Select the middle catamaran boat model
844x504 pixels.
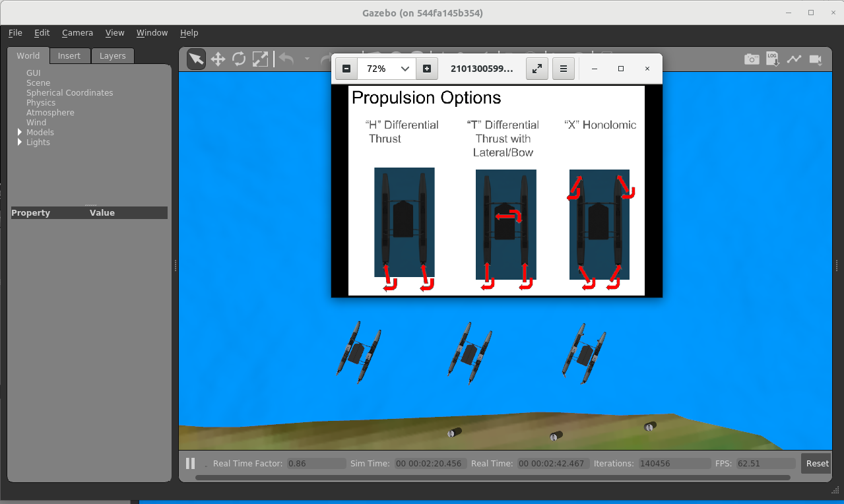pos(471,352)
